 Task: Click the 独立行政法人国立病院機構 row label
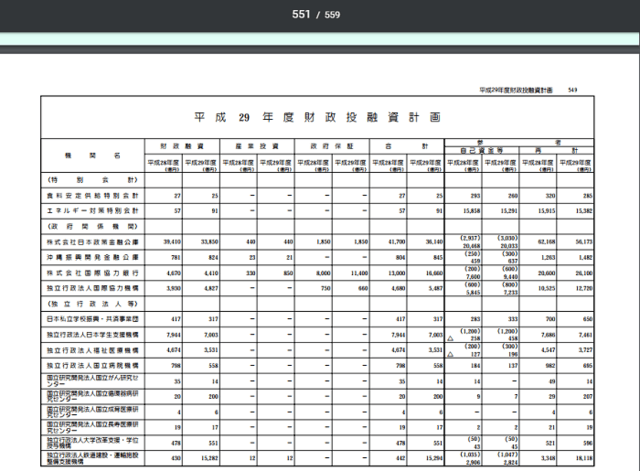pos(93,365)
